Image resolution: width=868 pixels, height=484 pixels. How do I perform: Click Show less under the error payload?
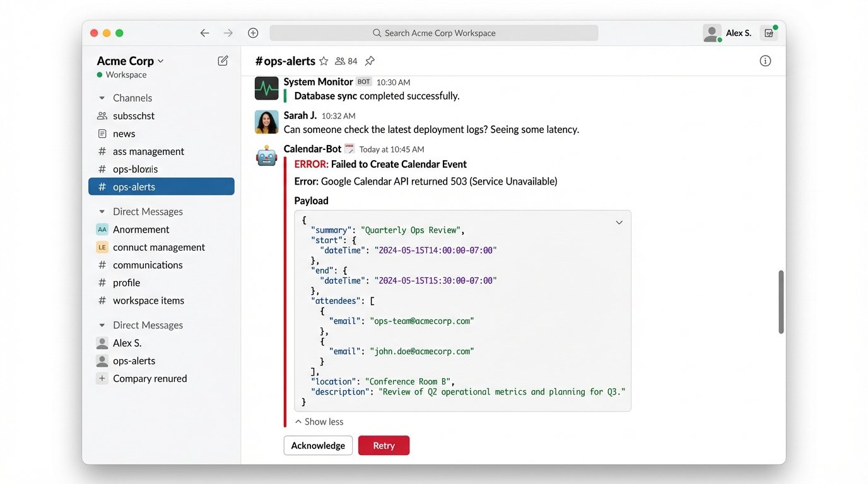click(319, 421)
